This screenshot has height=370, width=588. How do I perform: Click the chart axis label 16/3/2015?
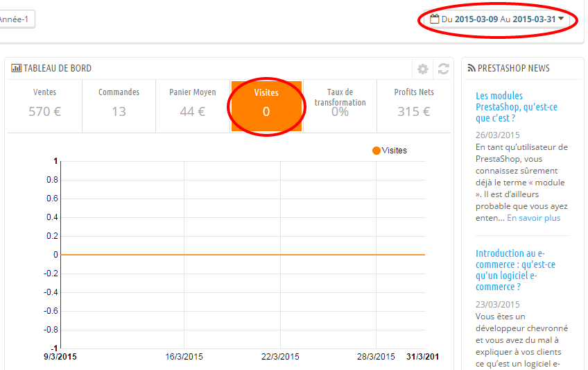pyautogui.click(x=184, y=357)
